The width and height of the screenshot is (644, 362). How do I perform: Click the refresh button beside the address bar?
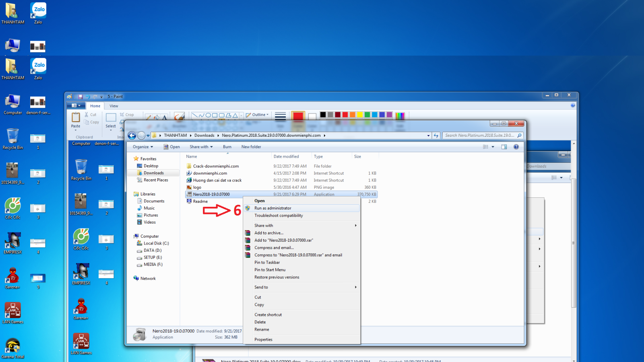(436, 136)
